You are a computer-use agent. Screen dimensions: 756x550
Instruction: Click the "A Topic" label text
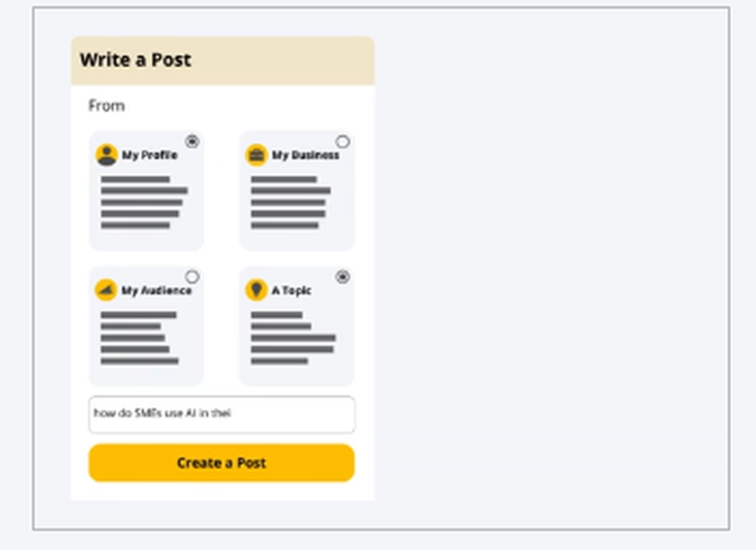pyautogui.click(x=292, y=291)
